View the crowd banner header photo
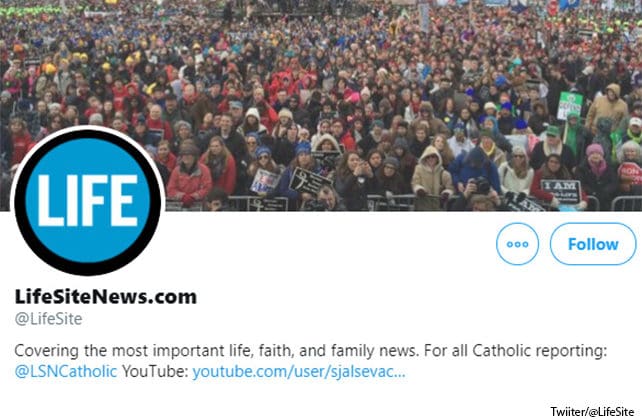Image resolution: width=642 pixels, height=420 pixels. click(x=321, y=105)
